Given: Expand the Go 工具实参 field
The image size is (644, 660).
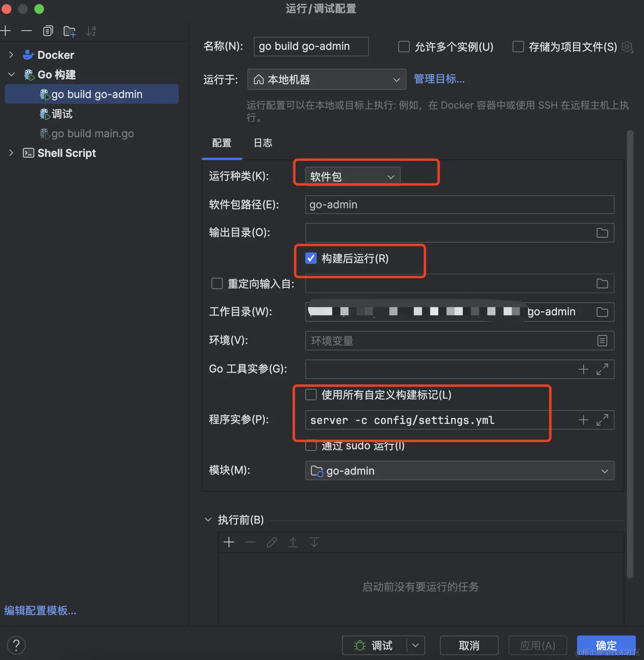Looking at the screenshot, I should point(602,369).
